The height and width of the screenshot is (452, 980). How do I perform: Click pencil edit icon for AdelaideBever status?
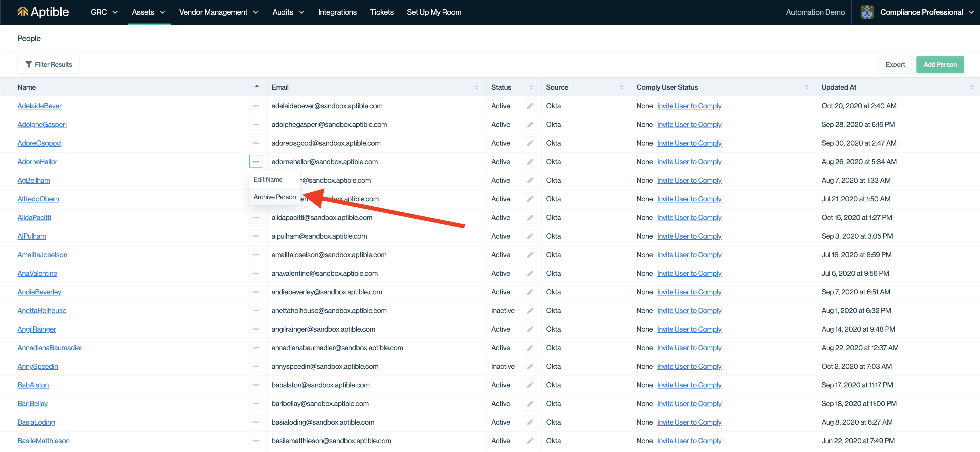(x=530, y=106)
